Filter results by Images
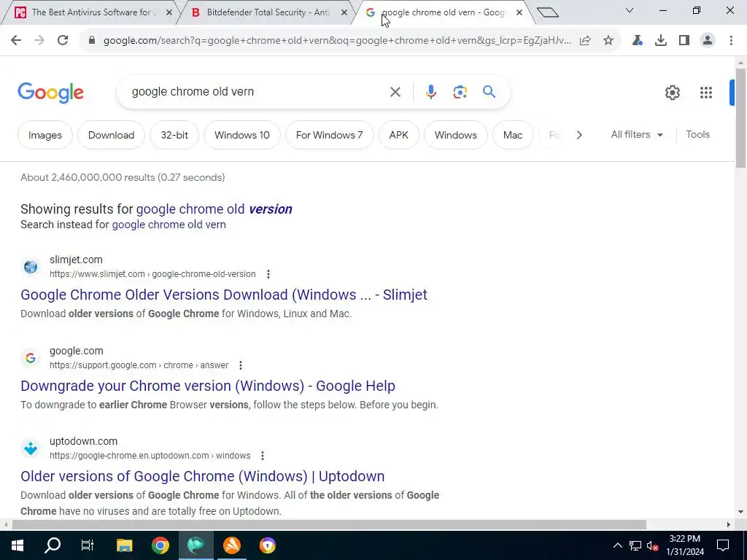Viewport: 747px width, 560px height. pyautogui.click(x=45, y=135)
